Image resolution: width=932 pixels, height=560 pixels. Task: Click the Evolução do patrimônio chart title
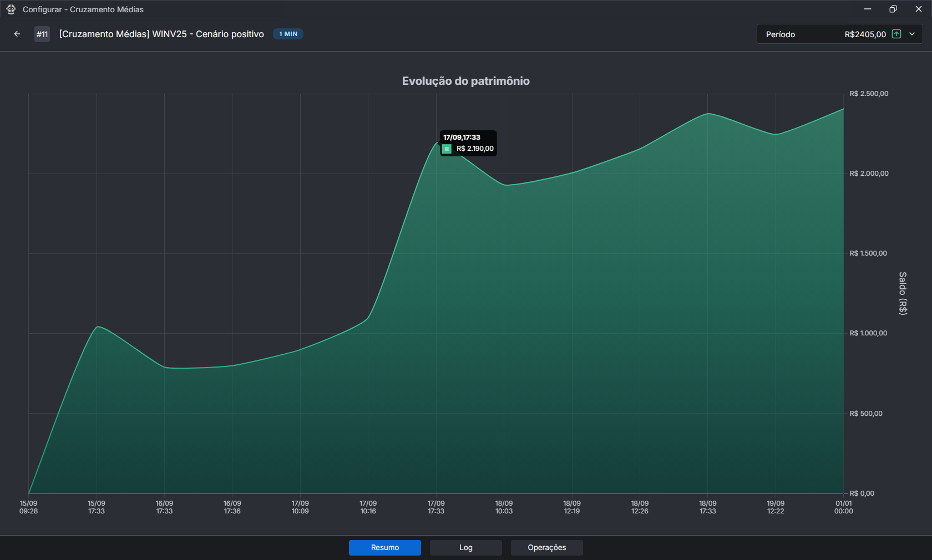[x=465, y=81]
